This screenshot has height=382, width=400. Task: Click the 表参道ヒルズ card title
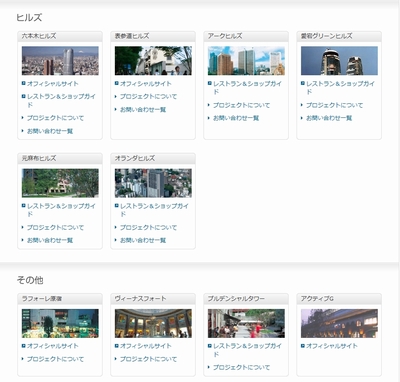coord(132,36)
